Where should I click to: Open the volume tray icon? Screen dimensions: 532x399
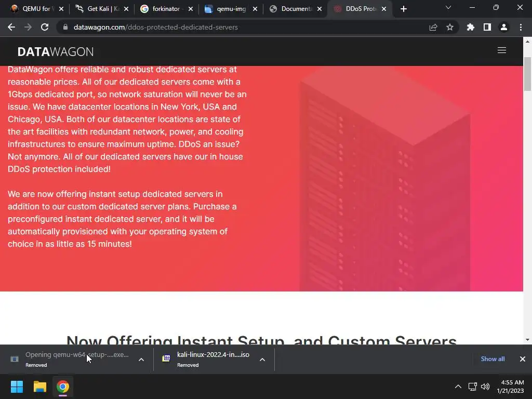click(x=485, y=387)
